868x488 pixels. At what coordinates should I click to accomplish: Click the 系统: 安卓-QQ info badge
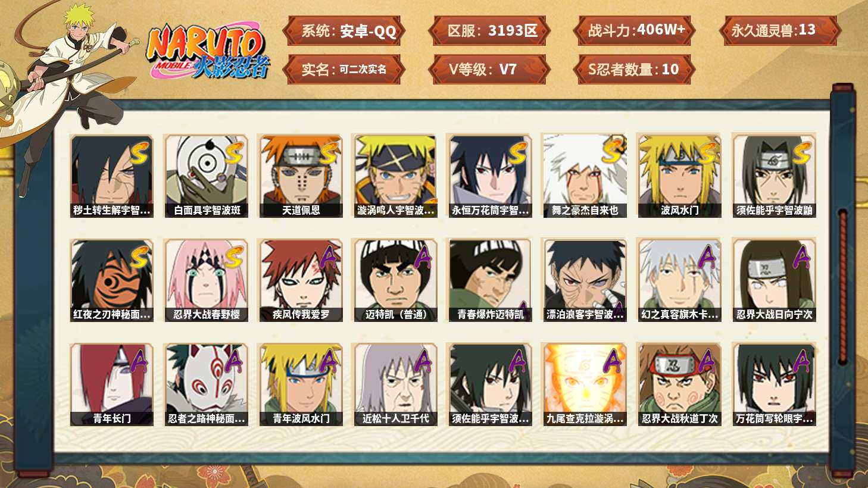pos(344,31)
